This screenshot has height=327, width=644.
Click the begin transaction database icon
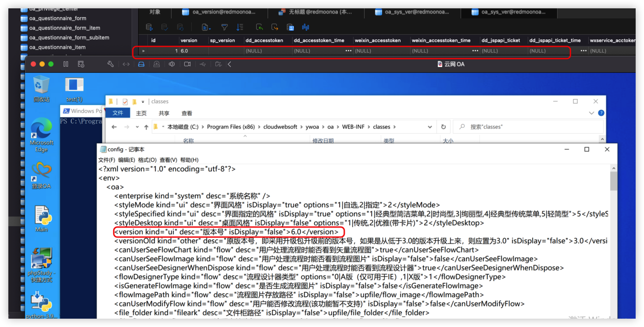click(149, 27)
